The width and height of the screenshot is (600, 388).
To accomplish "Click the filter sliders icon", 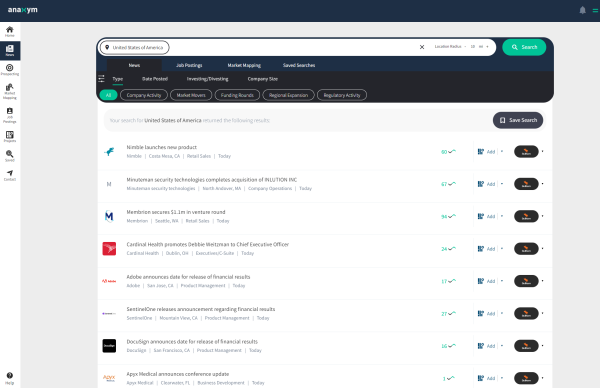I will pos(101,79).
